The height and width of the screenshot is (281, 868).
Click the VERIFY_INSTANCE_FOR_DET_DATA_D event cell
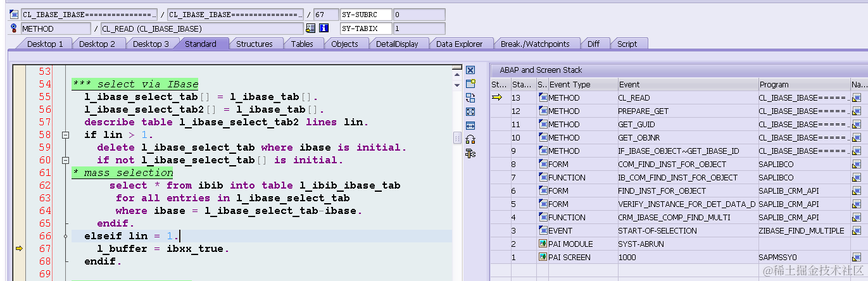pos(688,204)
